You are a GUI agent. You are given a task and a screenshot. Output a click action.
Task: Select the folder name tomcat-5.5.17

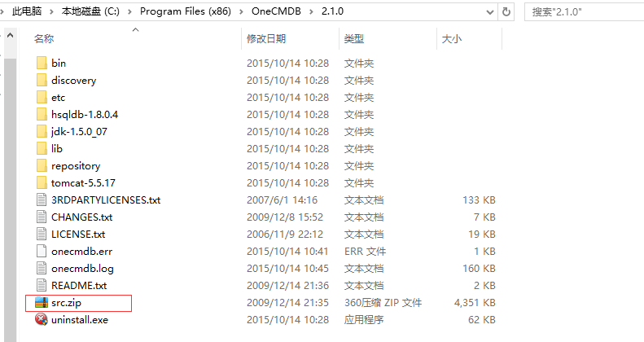click(x=83, y=182)
